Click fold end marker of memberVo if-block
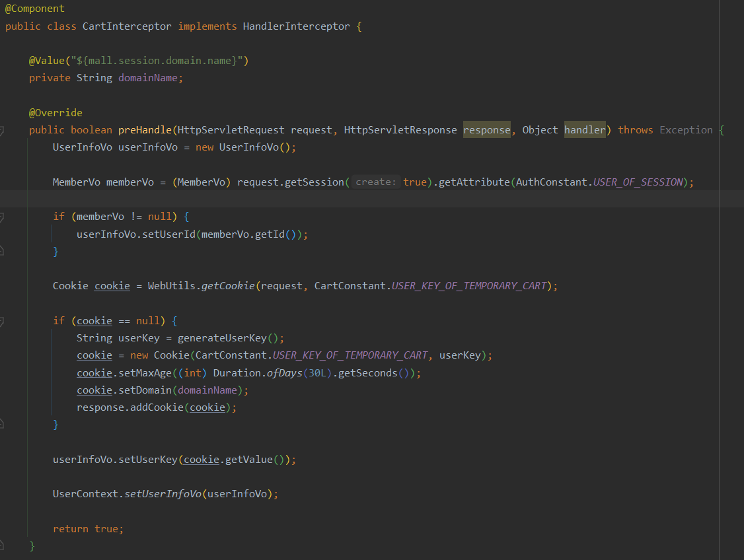 point(2,252)
